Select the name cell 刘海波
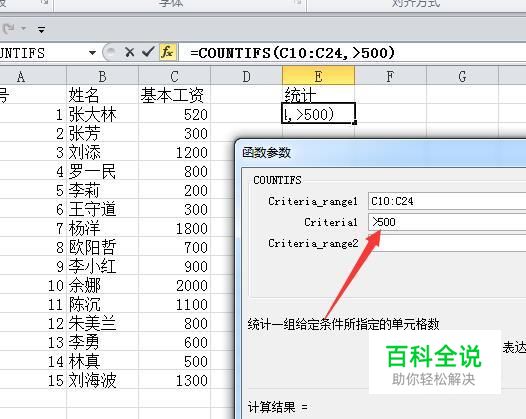The width and height of the screenshot is (526, 419). pyautogui.click(x=102, y=380)
